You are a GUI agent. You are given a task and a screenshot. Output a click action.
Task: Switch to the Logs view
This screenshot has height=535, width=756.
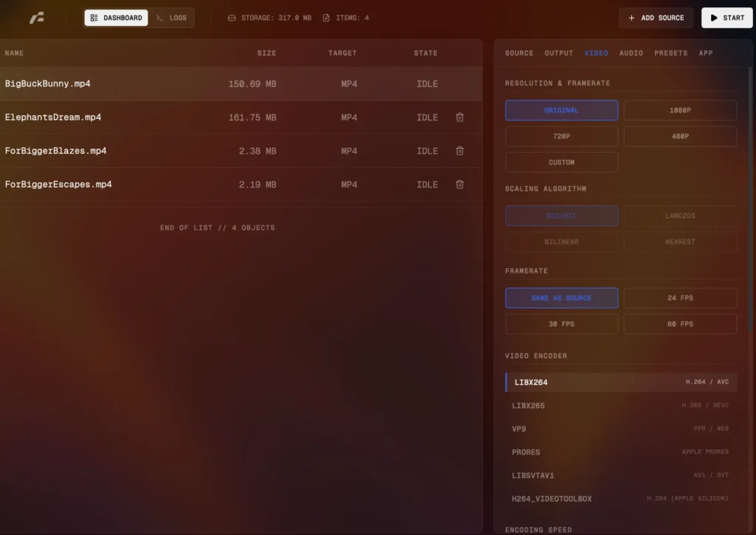[171, 18]
